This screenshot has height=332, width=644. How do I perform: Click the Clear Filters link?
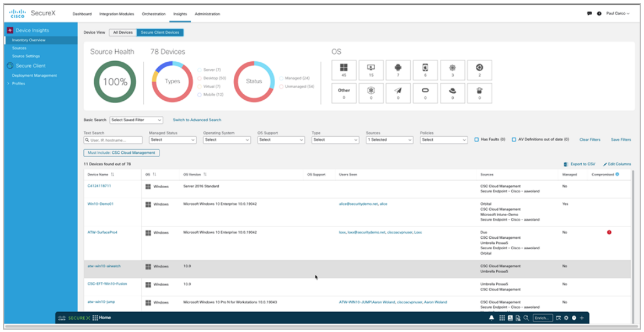coord(590,140)
